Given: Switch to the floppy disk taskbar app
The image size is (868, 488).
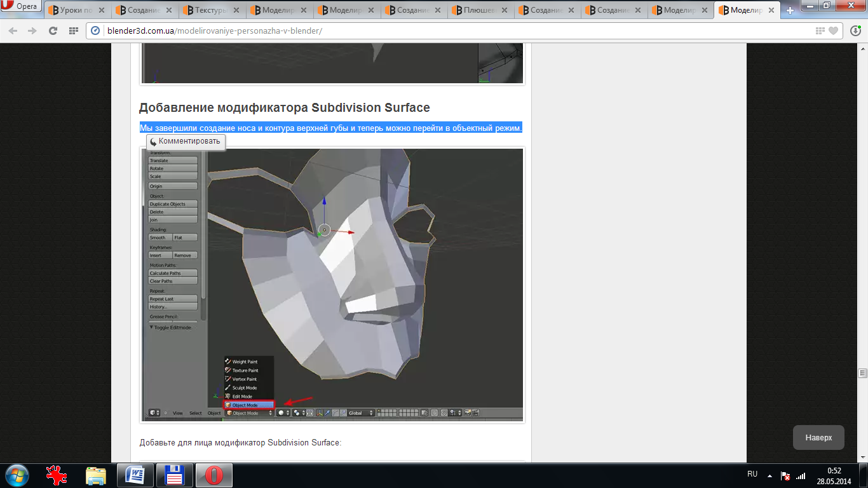Looking at the screenshot, I should 174,475.
